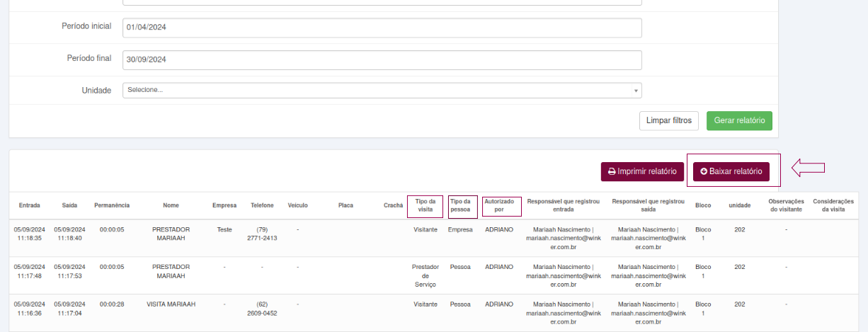This screenshot has width=868, height=332.
Task: Click the Teste company cell
Action: pos(224,229)
